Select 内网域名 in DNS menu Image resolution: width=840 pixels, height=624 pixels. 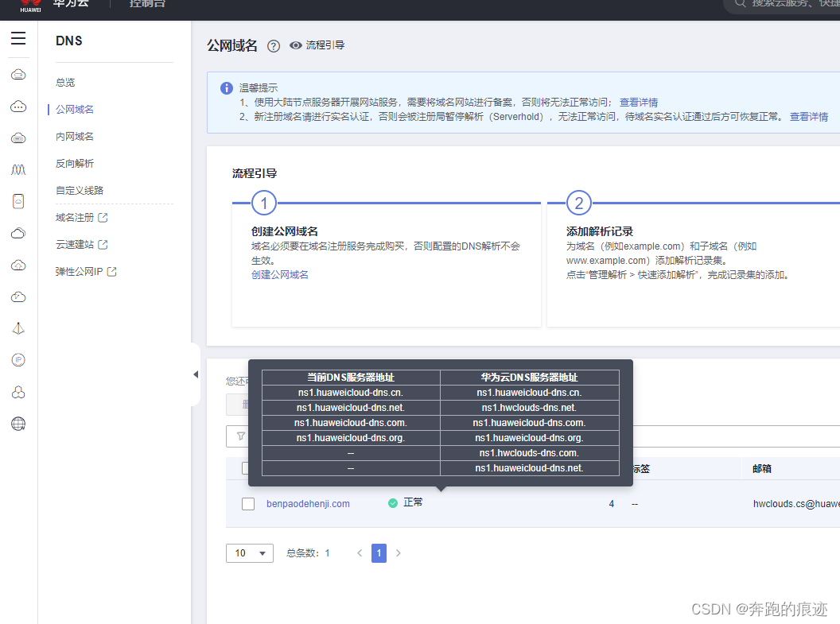(75, 137)
